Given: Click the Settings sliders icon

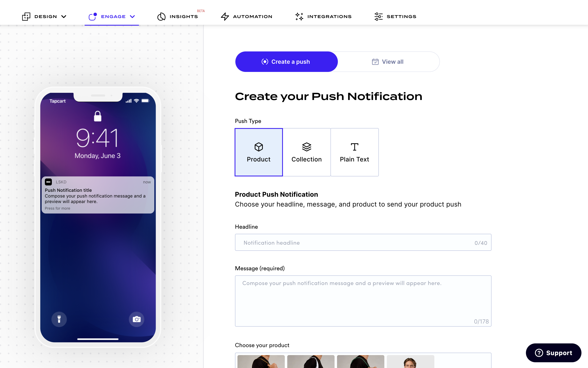Looking at the screenshot, I should pos(378,16).
